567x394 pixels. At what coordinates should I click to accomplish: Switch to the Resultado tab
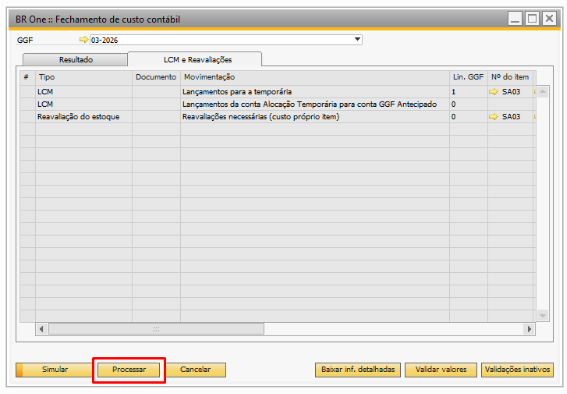(76, 60)
